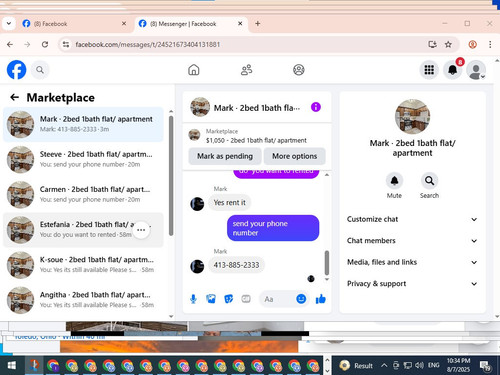The height and width of the screenshot is (375, 500).
Task: Click the large listing thumbnail in info panel
Action: [412, 117]
